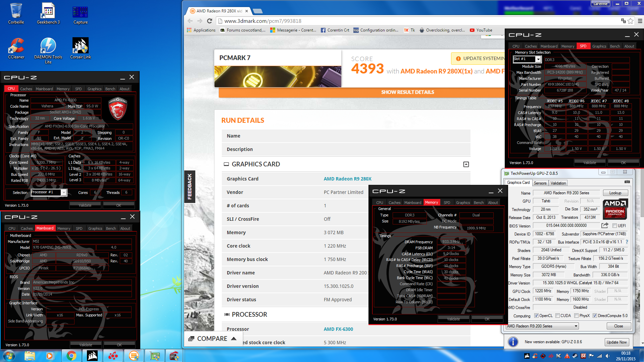
Task: Toggle the UEFI checkbox in GPU-Z
Action: (614, 225)
